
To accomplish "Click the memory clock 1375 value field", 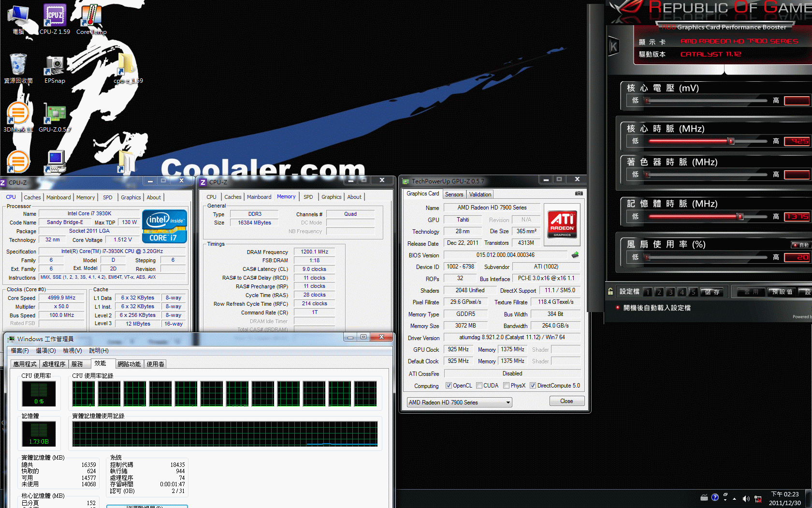I will click(797, 217).
